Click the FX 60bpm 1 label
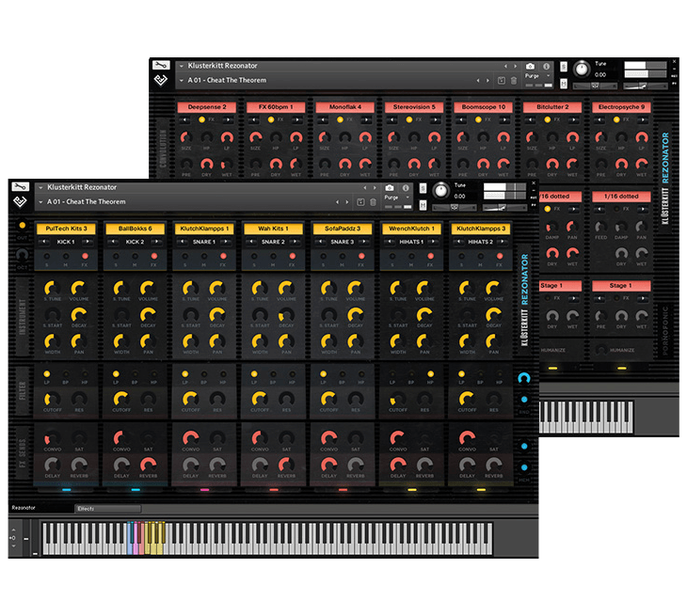The width and height of the screenshot is (687, 616). [276, 107]
